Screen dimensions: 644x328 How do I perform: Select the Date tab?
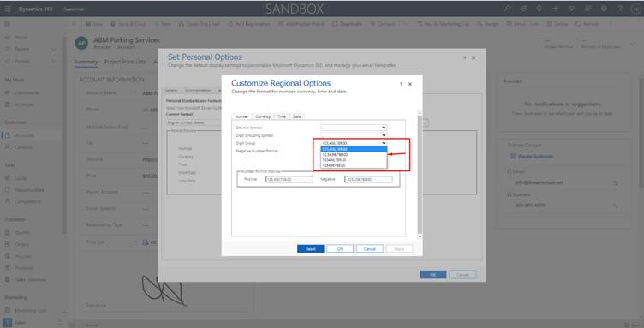pos(297,116)
